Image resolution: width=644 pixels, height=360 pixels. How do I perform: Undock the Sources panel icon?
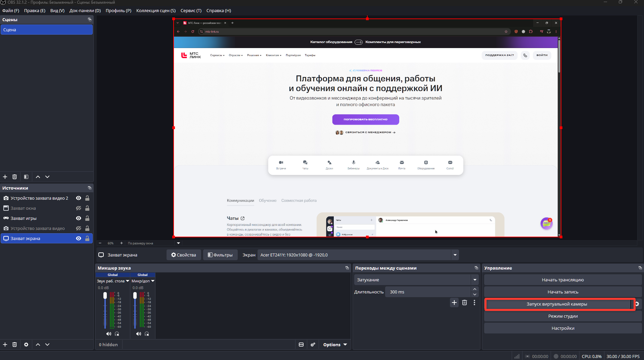pos(90,188)
